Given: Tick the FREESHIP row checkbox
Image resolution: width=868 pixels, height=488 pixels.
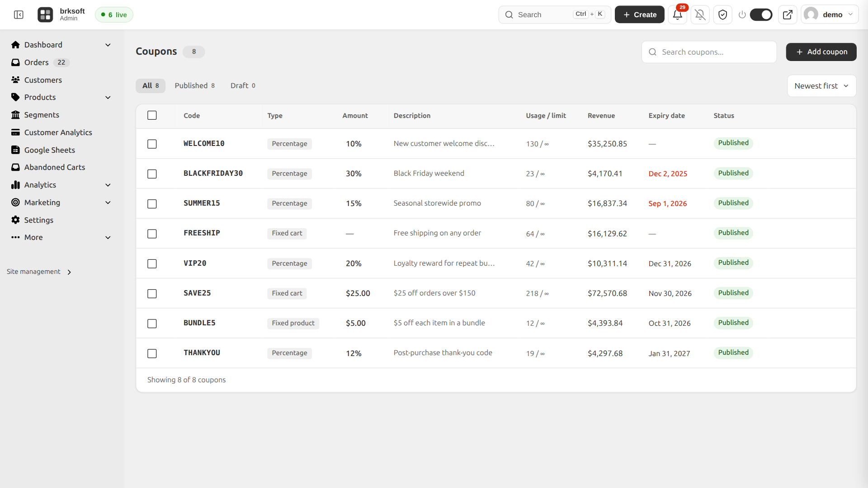Looking at the screenshot, I should 152,234.
